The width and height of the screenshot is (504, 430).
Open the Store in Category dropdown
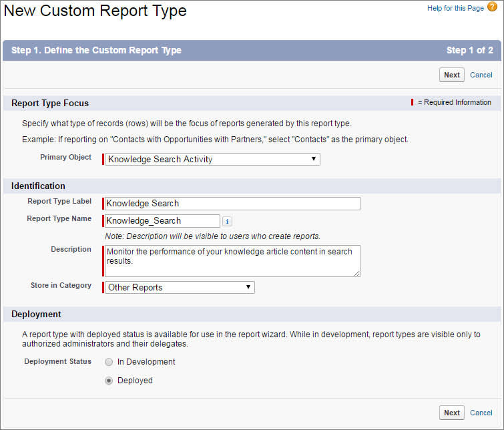(x=180, y=287)
